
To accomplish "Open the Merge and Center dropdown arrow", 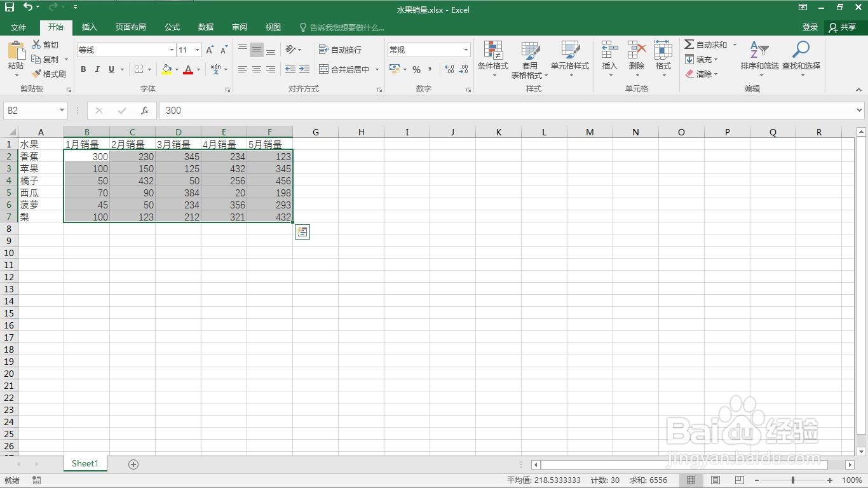I will [377, 69].
